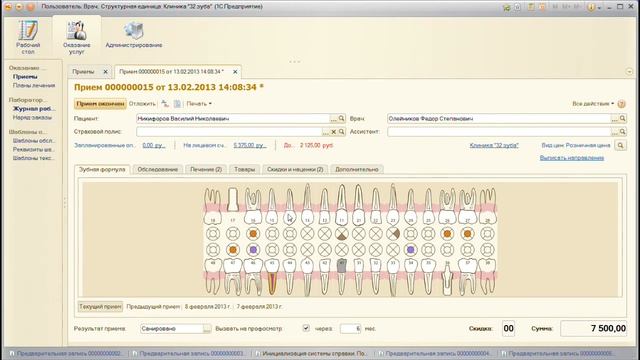This screenshot has height=360, width=640.
Task: Switch to the Дополнительно tab
Action: (357, 169)
